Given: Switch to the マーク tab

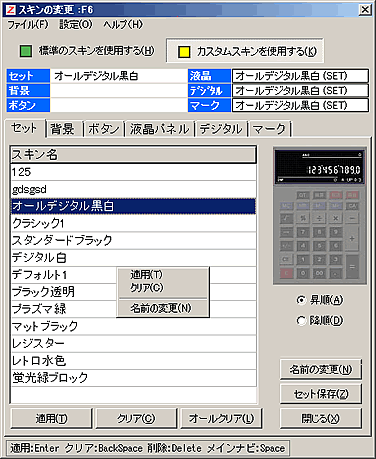Looking at the screenshot, I should (269, 129).
